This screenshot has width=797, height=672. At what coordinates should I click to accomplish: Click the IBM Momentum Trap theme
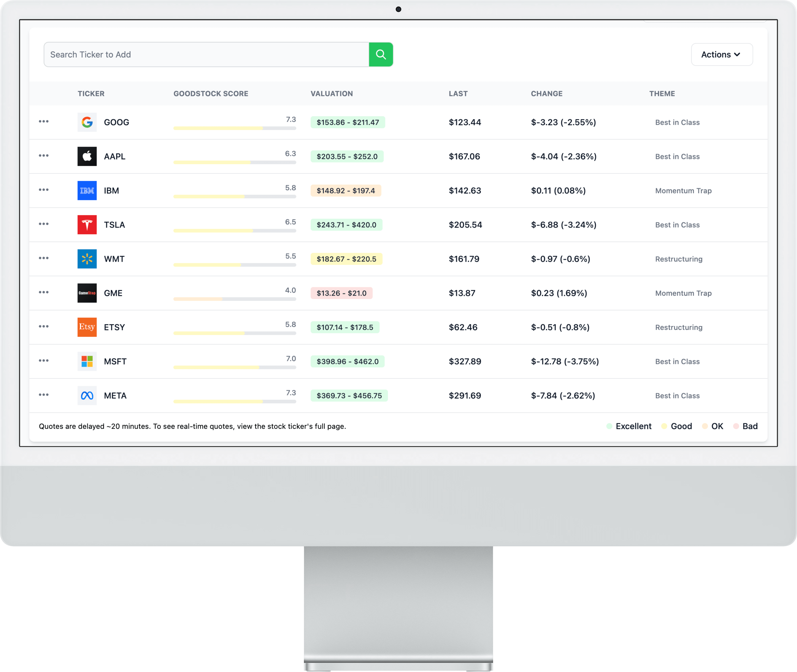(x=683, y=191)
